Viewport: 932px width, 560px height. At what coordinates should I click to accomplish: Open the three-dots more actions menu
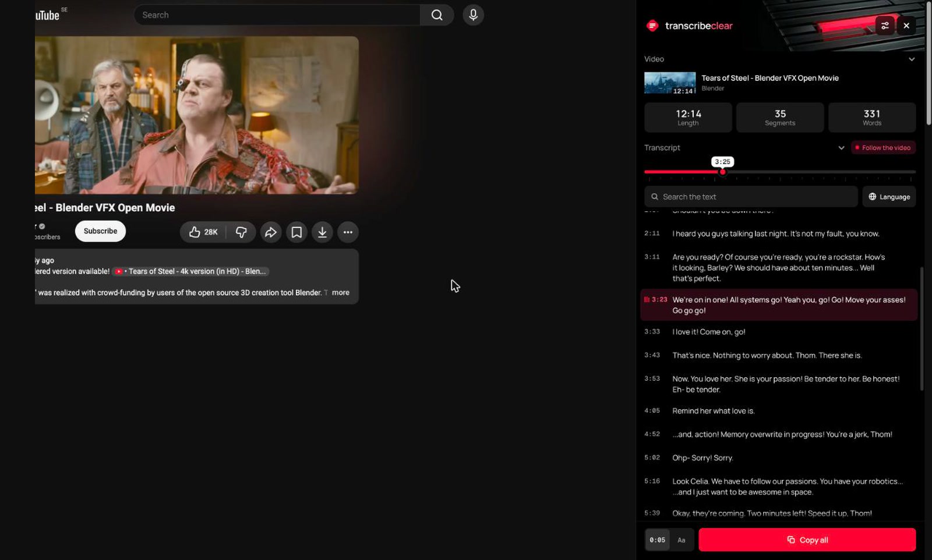348,232
